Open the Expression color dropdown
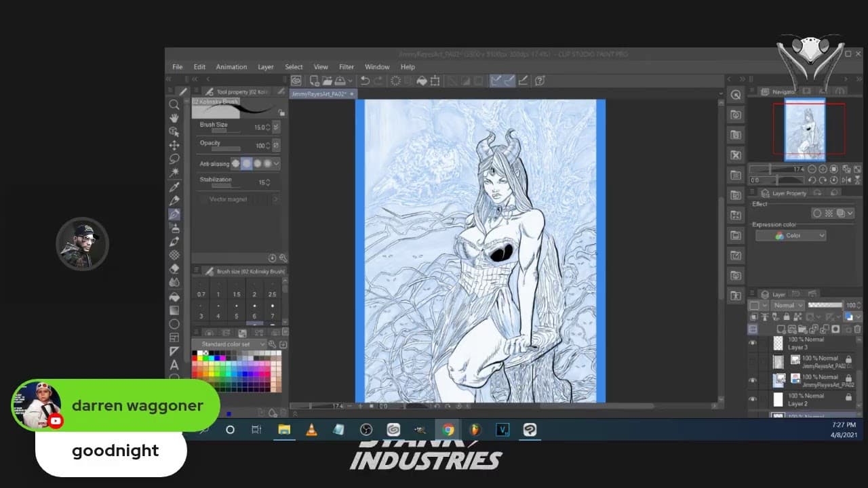This screenshot has width=868, height=488. point(791,235)
